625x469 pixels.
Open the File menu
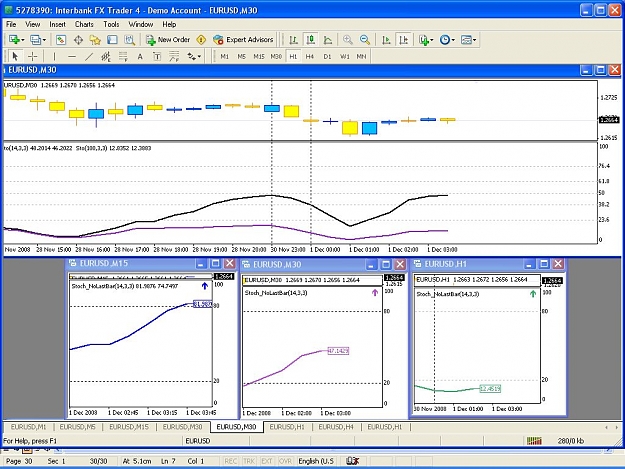(11, 24)
